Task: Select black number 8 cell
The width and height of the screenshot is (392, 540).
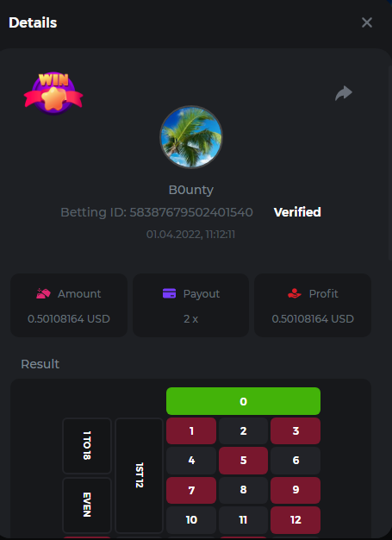Action: 243,490
